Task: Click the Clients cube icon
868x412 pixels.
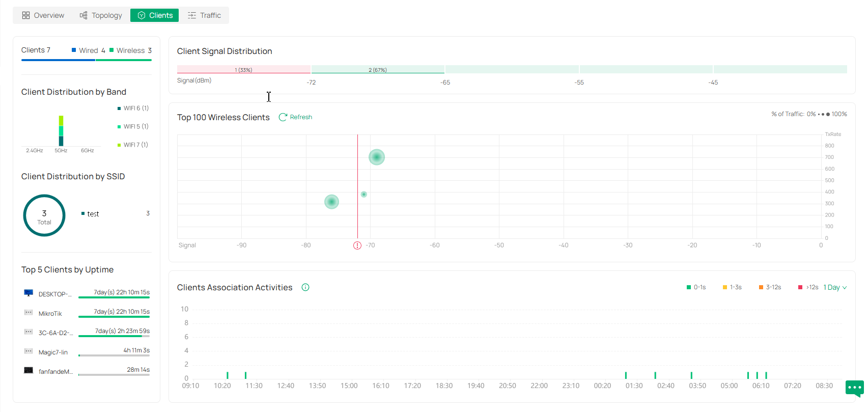Action: pyautogui.click(x=142, y=15)
